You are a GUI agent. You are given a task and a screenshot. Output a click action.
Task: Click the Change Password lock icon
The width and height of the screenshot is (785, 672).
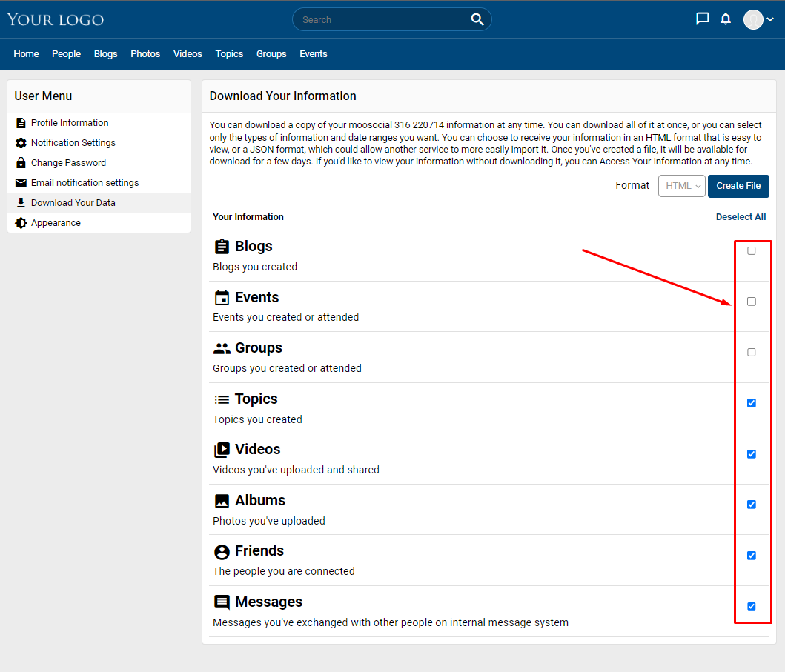coord(21,162)
